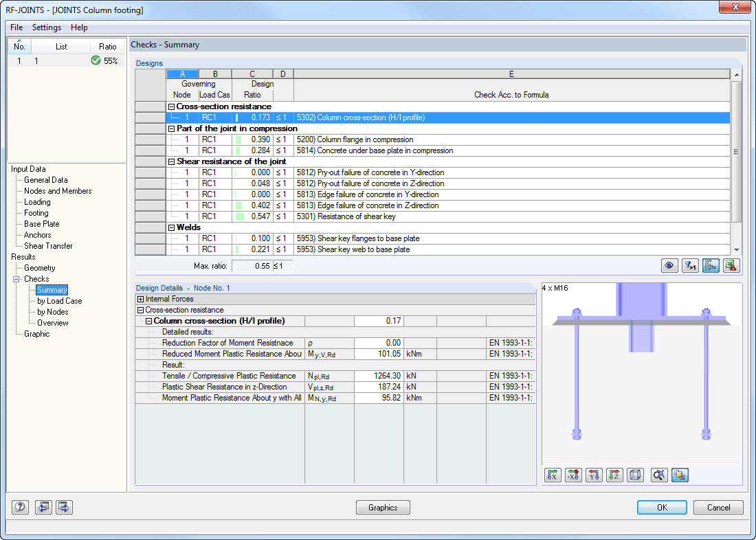The image size is (756, 540).
Task: Click the Ratio column header in the joint list
Action: (x=107, y=46)
